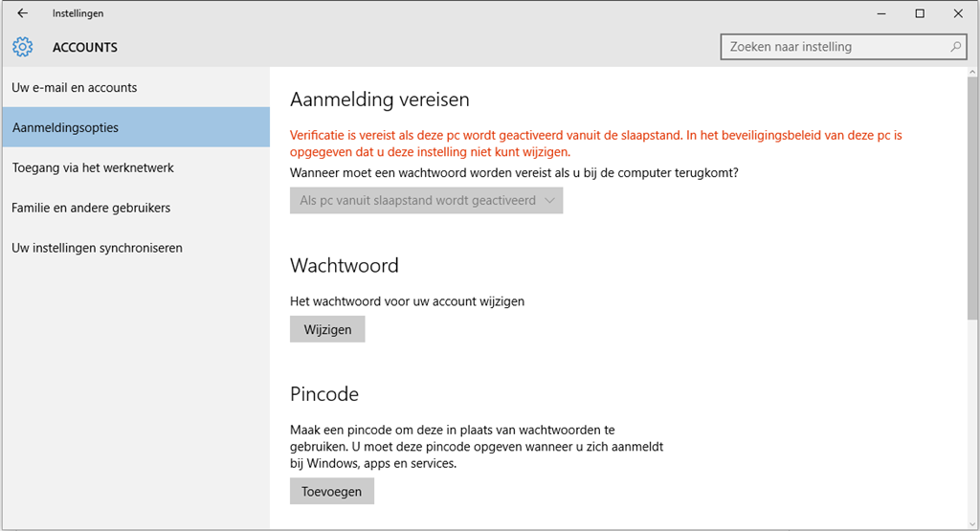Image resolution: width=980 pixels, height=531 pixels.
Task: Close the Instellingen window
Action: [x=958, y=13]
